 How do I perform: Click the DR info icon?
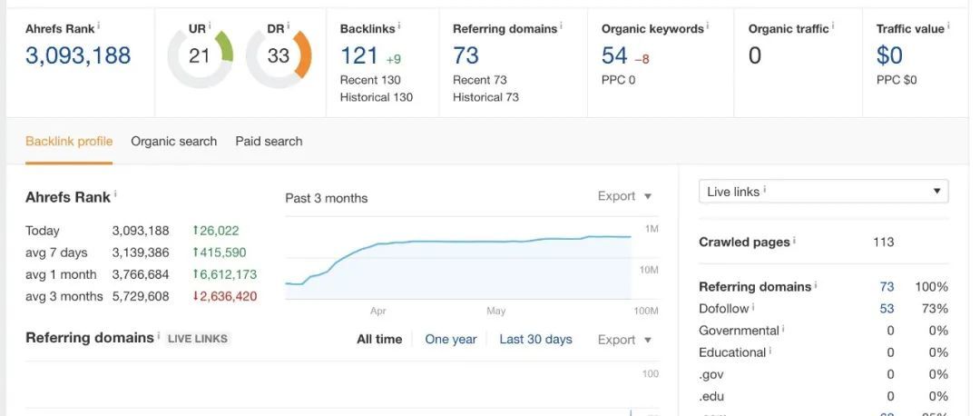pos(289,25)
